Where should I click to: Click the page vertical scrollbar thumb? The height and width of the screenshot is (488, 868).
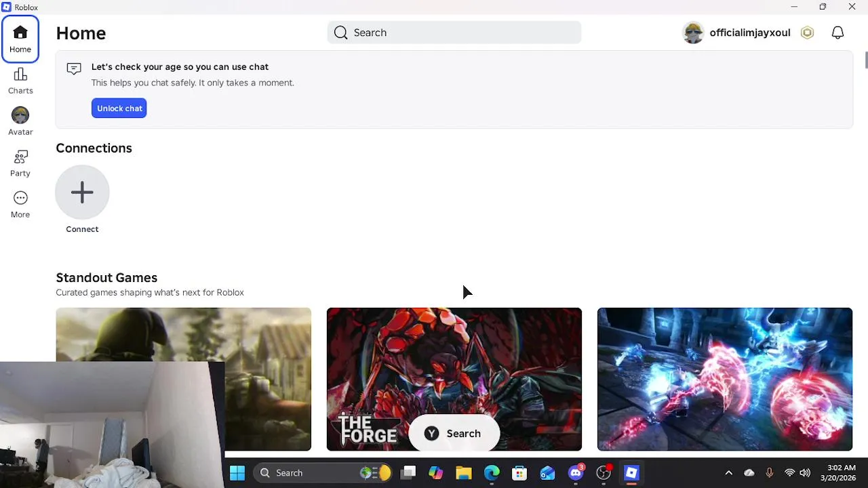click(x=866, y=60)
